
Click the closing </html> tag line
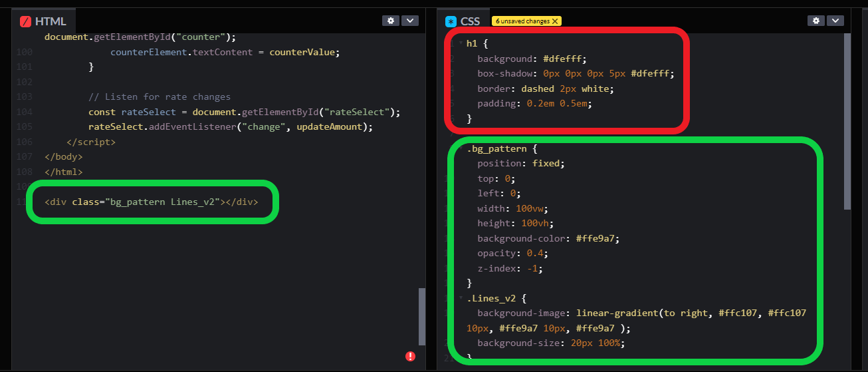point(64,172)
